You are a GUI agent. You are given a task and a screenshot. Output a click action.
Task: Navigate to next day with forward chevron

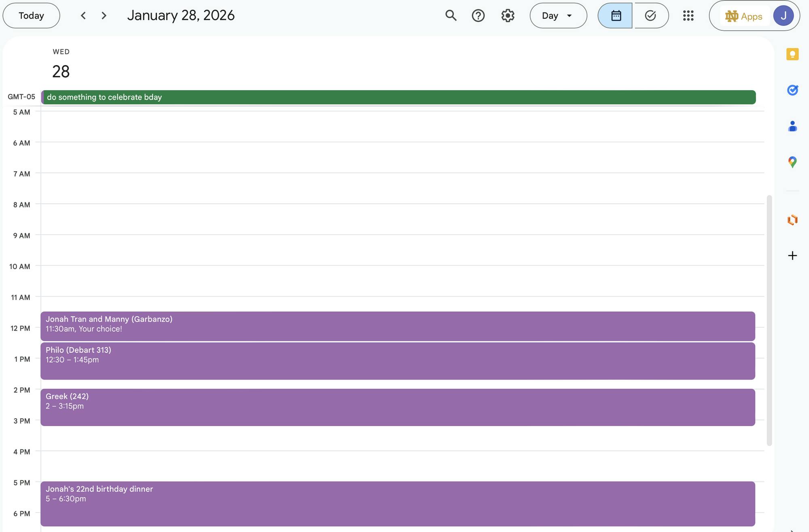pyautogui.click(x=104, y=15)
